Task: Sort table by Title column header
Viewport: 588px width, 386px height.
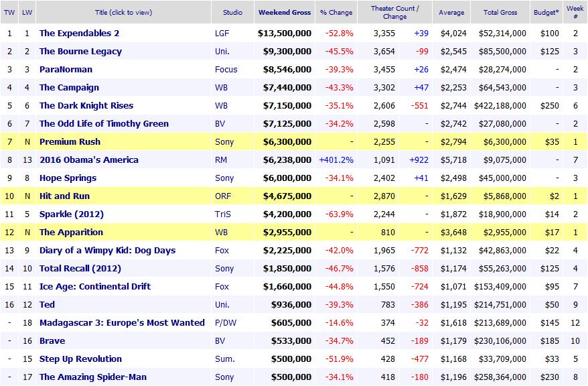Action: point(124,12)
